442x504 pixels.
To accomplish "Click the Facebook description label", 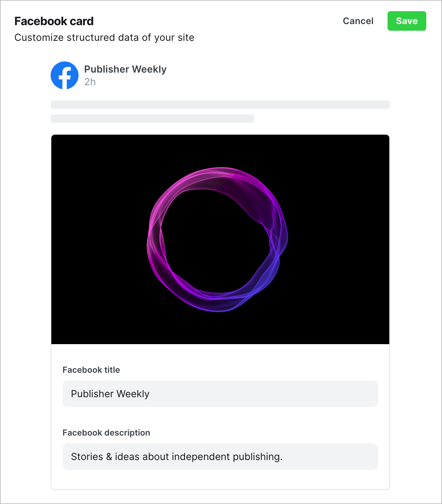I will 106,433.
